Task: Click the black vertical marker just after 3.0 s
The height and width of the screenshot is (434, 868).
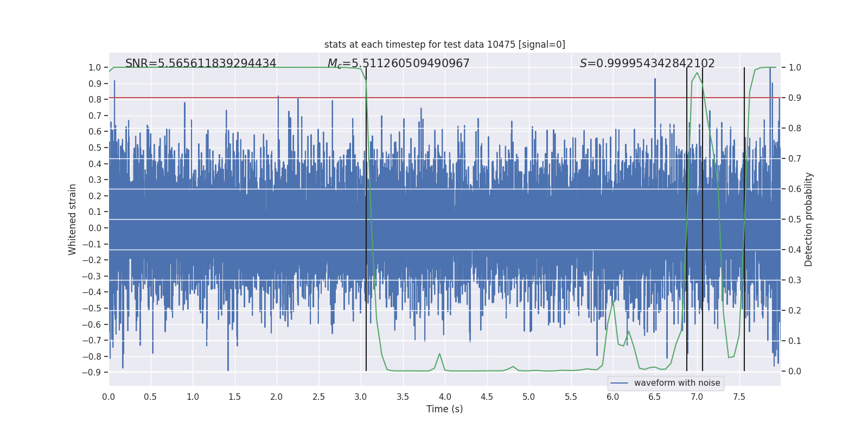Action: (x=366, y=217)
